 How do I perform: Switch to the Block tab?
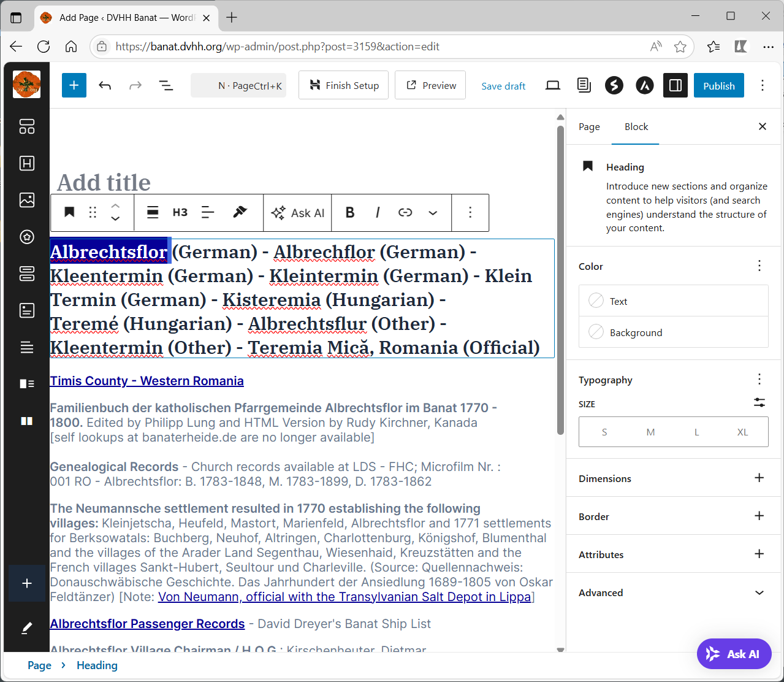pos(636,126)
